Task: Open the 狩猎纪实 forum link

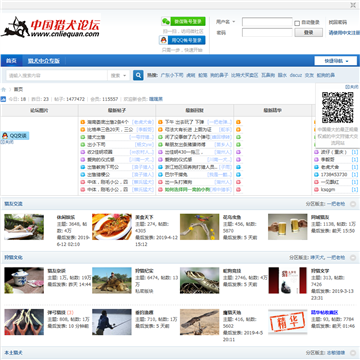Action: (x=144, y=271)
